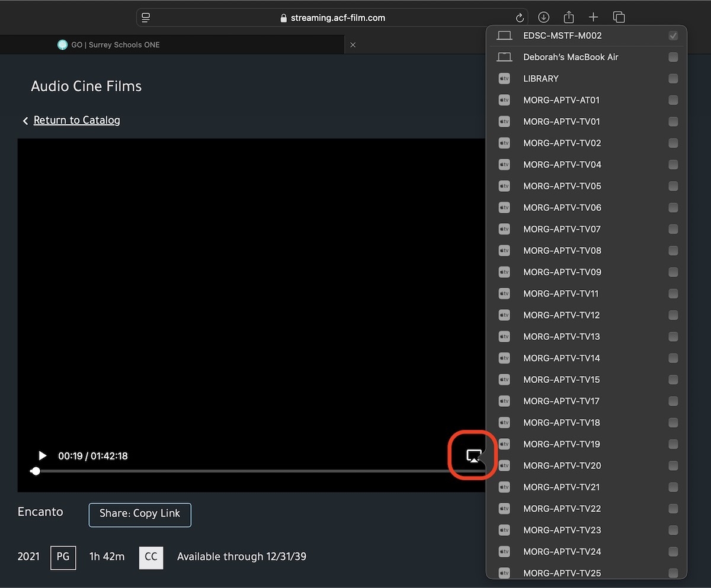Switch to GO | Surrey Schools ONE tab
Screen dimensions: 711x588
point(172,44)
